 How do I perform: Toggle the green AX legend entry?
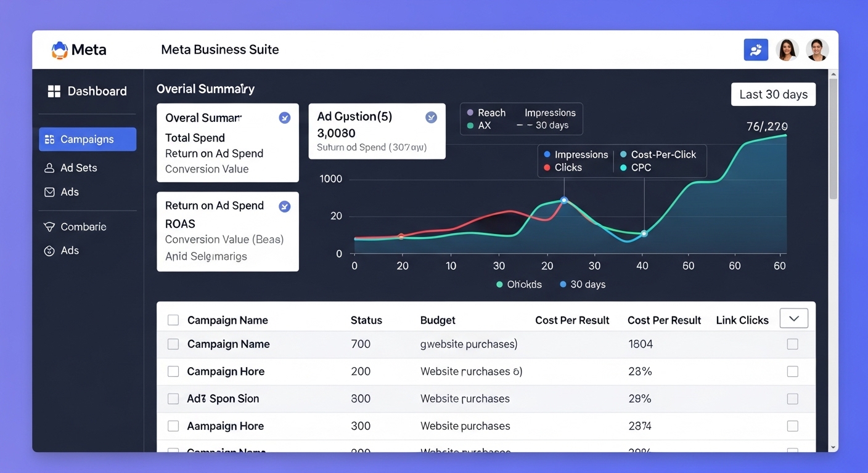[479, 125]
